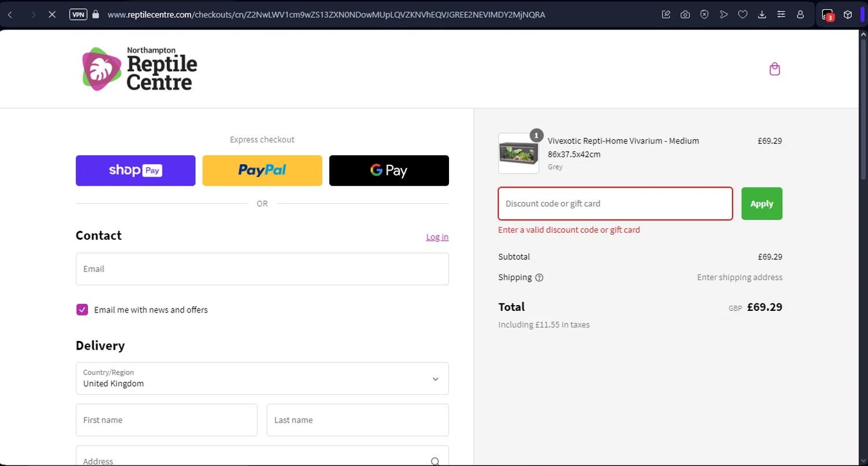Go back with the browser back arrow

coord(10,14)
